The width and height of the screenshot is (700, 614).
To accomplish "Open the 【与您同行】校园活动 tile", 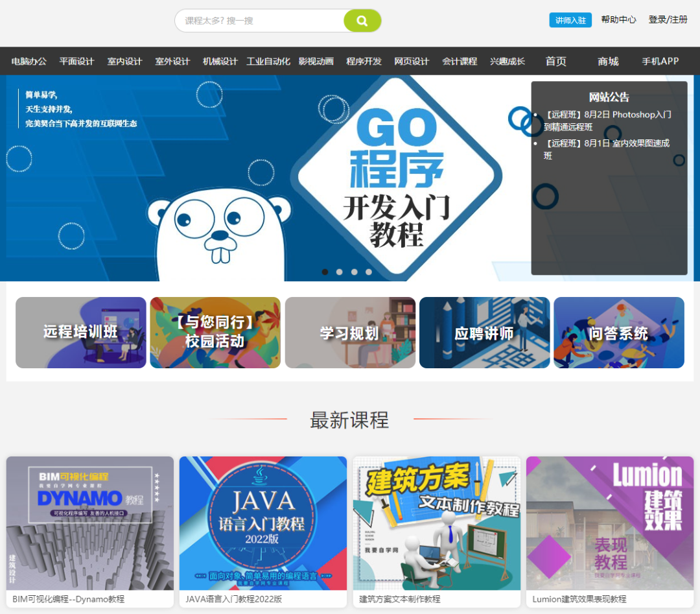I will 215,333.
